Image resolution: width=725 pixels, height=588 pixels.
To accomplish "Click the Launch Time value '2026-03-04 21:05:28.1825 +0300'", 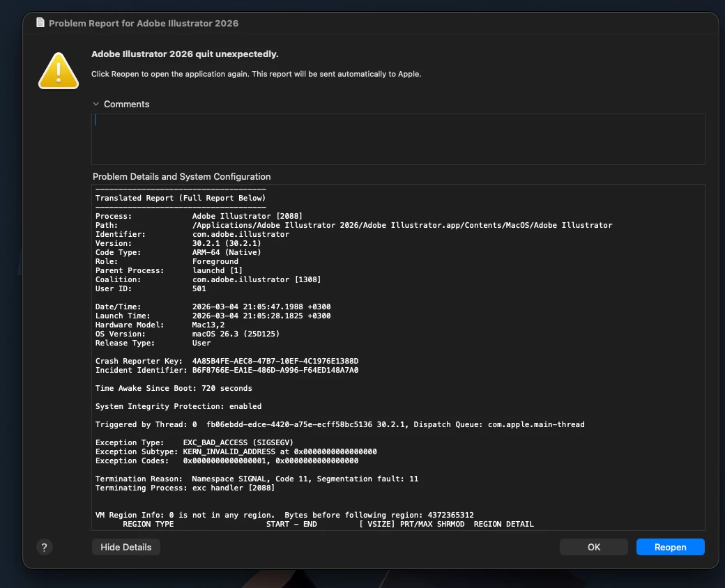I will click(x=261, y=316).
